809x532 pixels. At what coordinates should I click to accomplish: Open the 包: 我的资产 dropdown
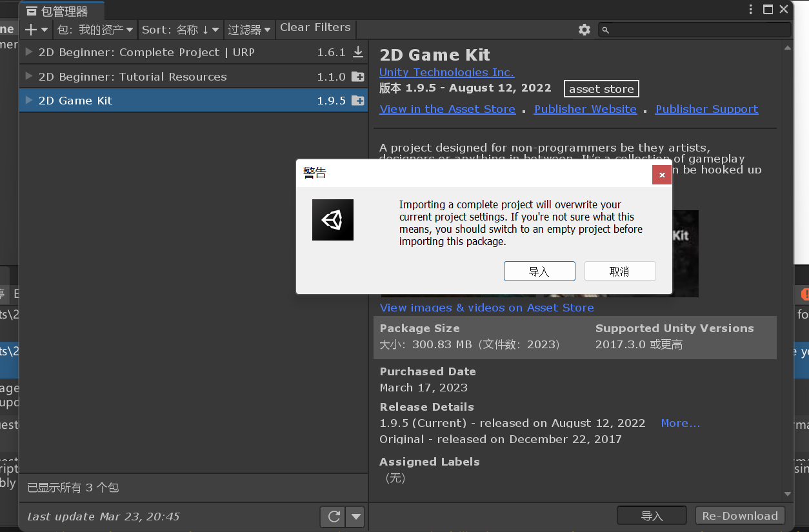pos(95,30)
